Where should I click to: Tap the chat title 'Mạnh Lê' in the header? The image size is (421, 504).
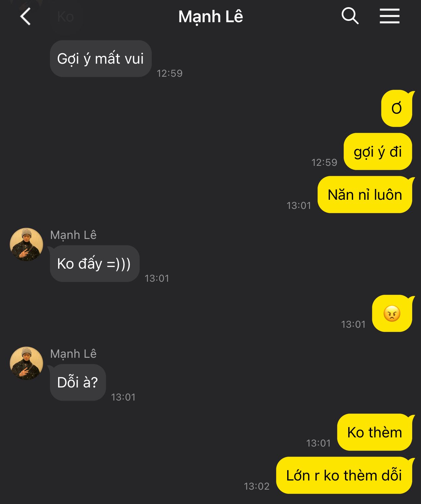pyautogui.click(x=210, y=17)
